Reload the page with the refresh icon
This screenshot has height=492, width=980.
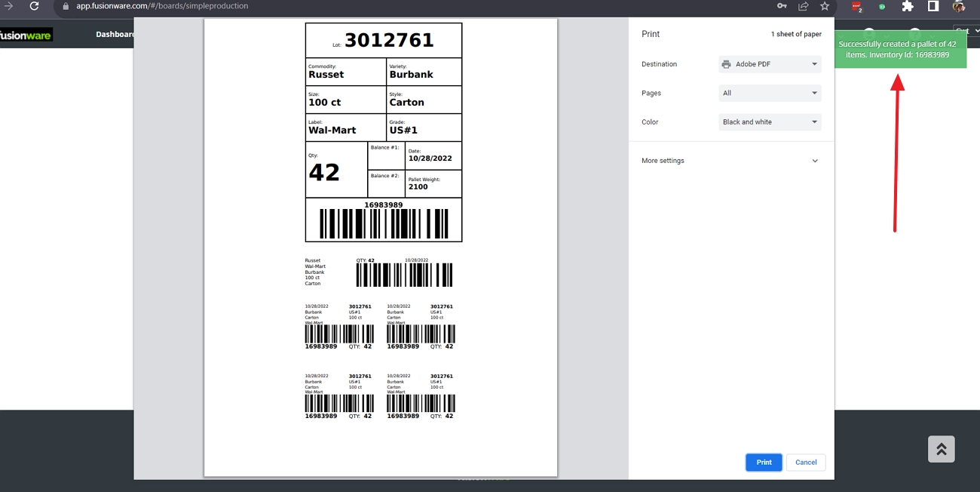(34, 6)
